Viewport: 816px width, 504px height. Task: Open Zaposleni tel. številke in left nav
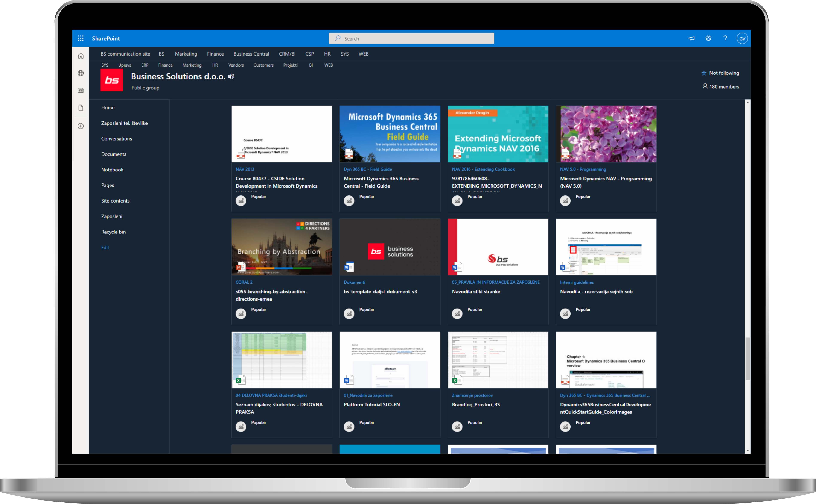(124, 123)
